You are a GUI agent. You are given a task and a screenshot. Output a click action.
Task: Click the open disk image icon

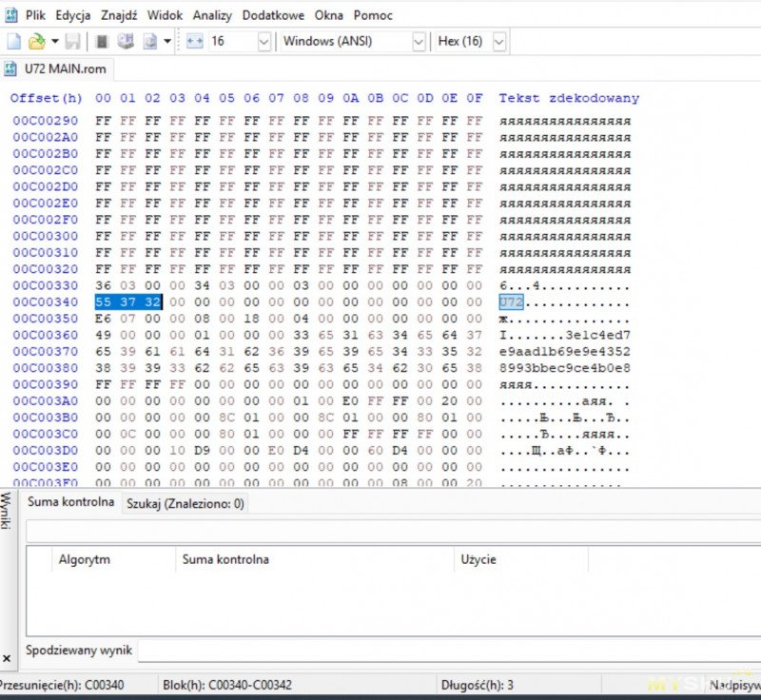click(149, 42)
